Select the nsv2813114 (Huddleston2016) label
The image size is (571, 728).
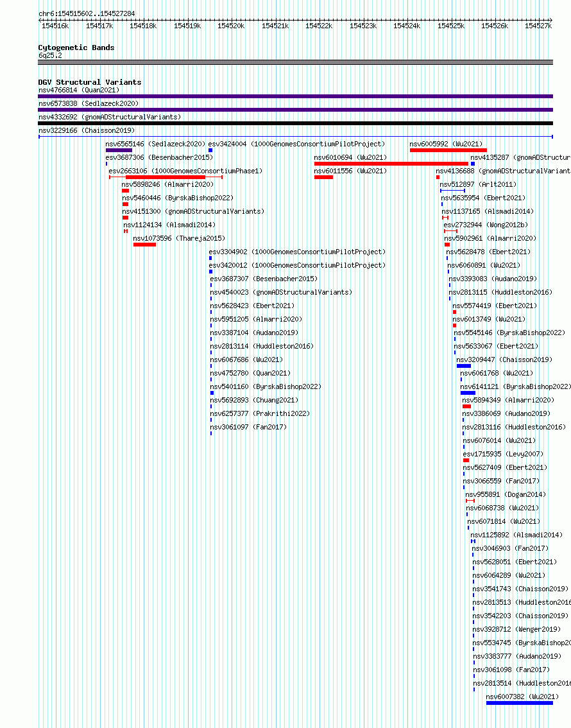[x=262, y=346]
